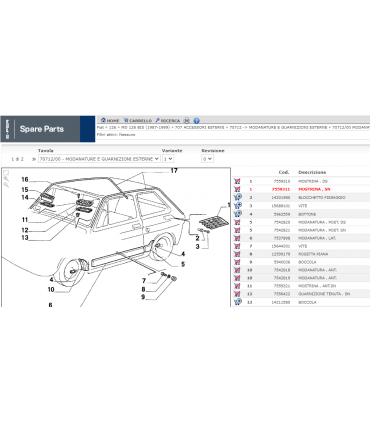Select description MOSTRINA, SN in red
The height and width of the screenshot is (423, 370).
coord(314,189)
